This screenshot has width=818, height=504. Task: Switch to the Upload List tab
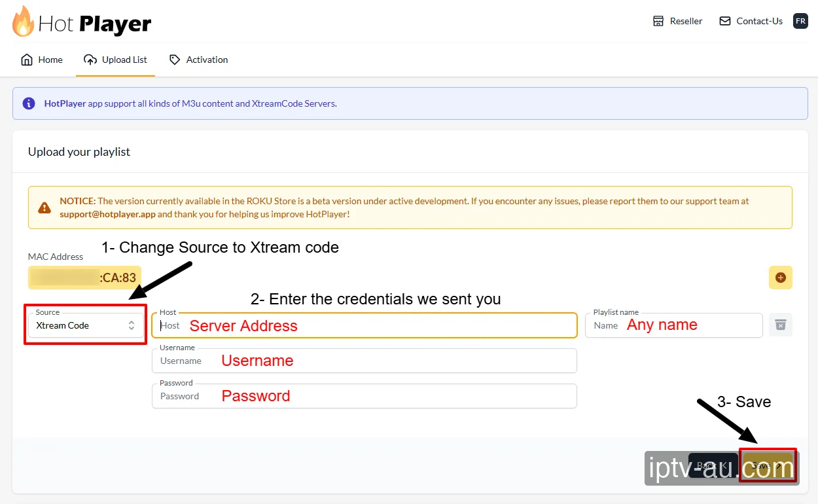115,60
